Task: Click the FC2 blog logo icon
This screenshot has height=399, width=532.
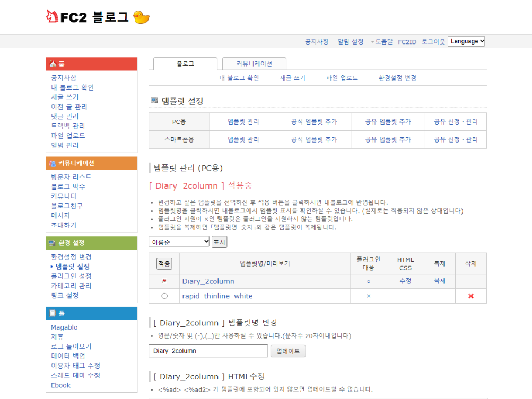Action: click(51, 16)
